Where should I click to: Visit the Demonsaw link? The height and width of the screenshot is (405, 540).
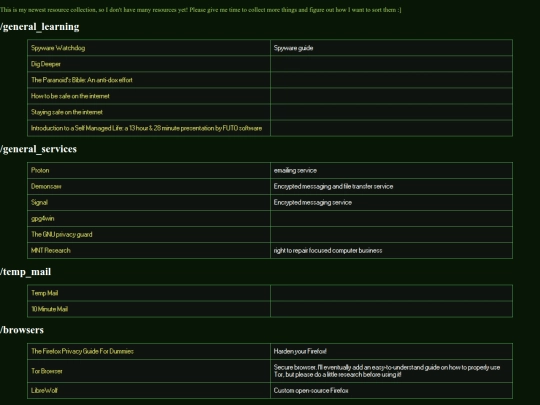coord(46,186)
